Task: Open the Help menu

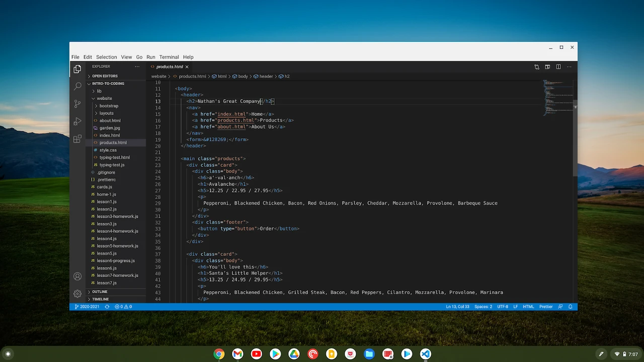Action: [x=188, y=57]
